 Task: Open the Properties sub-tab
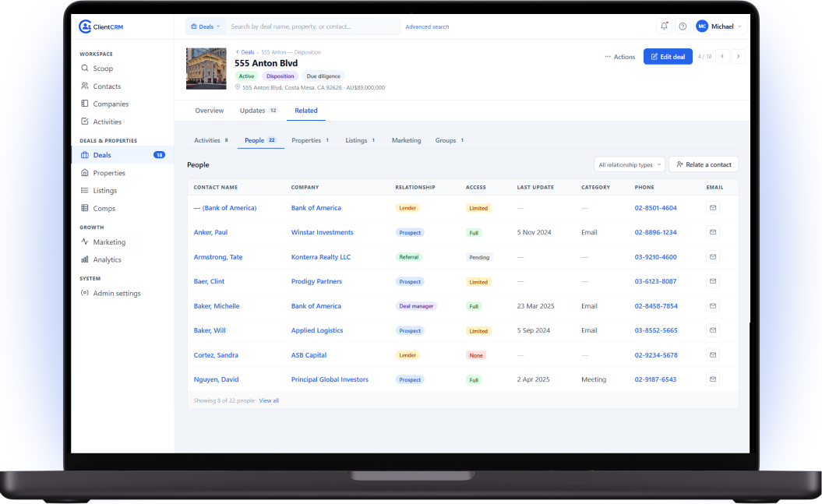click(310, 140)
